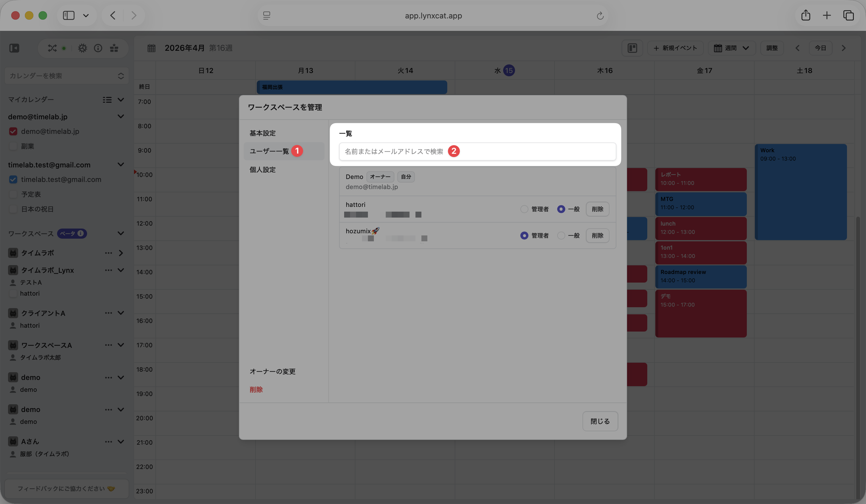Select 一般 role for hozumix

point(561,235)
